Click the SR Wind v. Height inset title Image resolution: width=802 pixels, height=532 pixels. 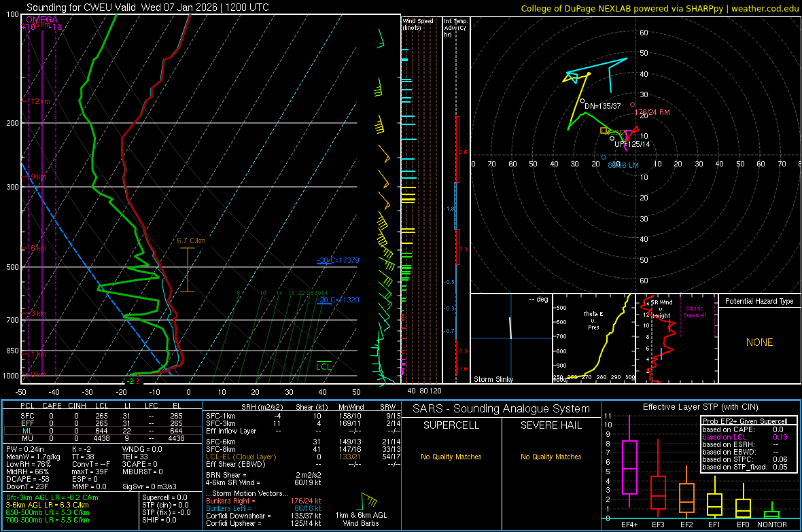(661, 308)
